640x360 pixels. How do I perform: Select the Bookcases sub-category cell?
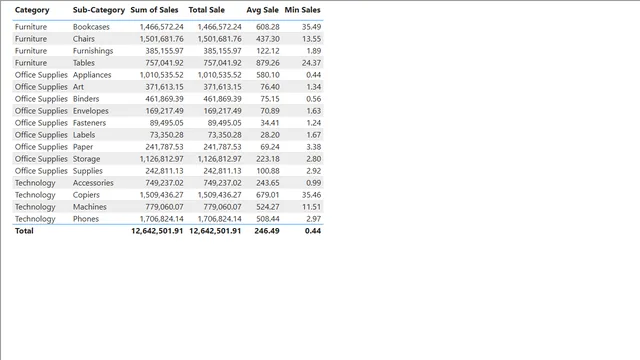pos(91,27)
